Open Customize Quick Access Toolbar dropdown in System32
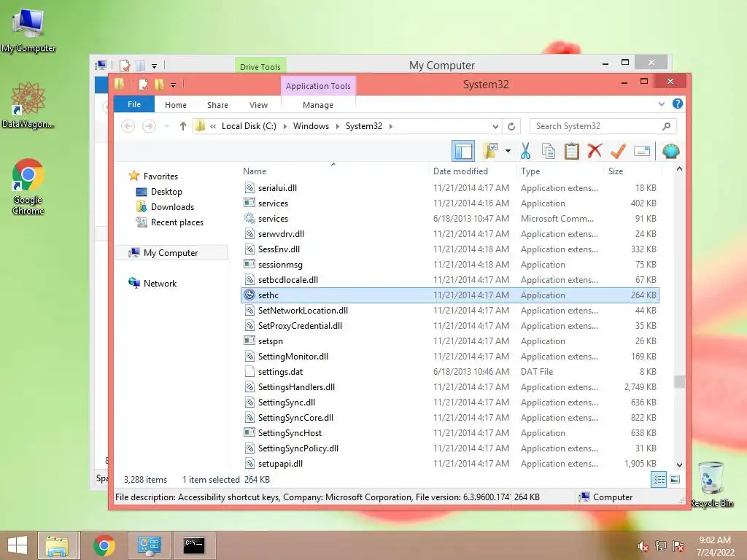Viewport: 747px width, 560px height. (174, 85)
